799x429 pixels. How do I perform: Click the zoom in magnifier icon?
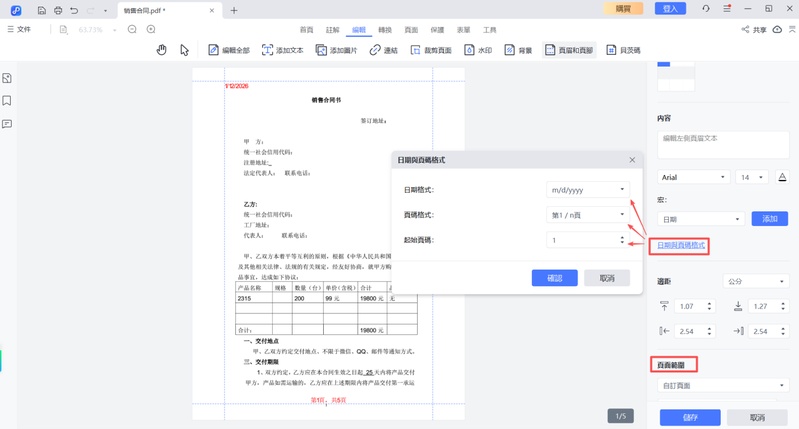[151, 30]
